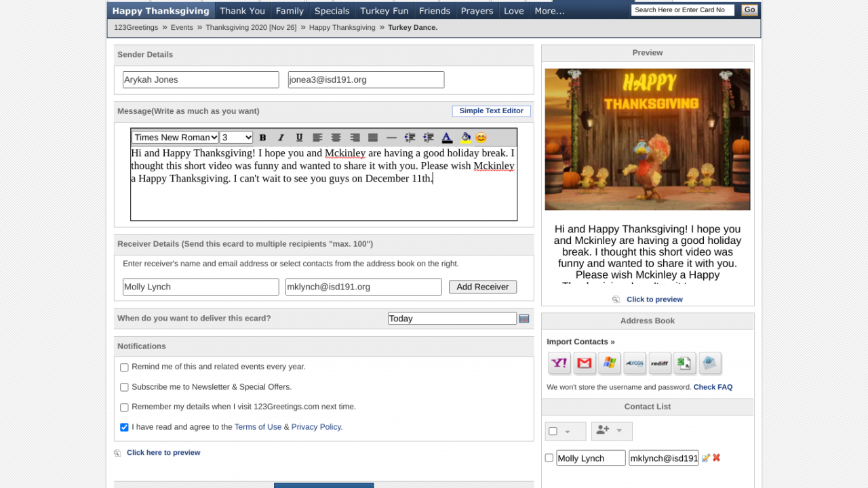Open the font family dropdown
The image size is (868, 488).
[176, 138]
